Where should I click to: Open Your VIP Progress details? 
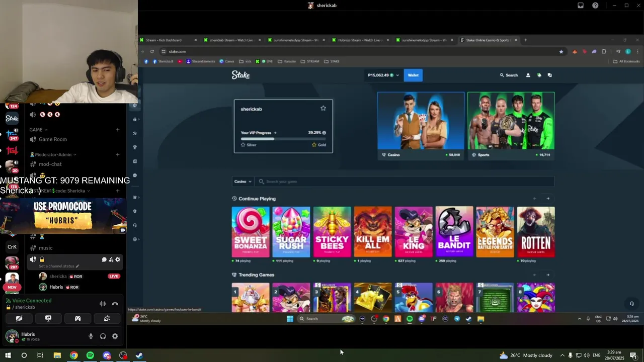[259, 133]
